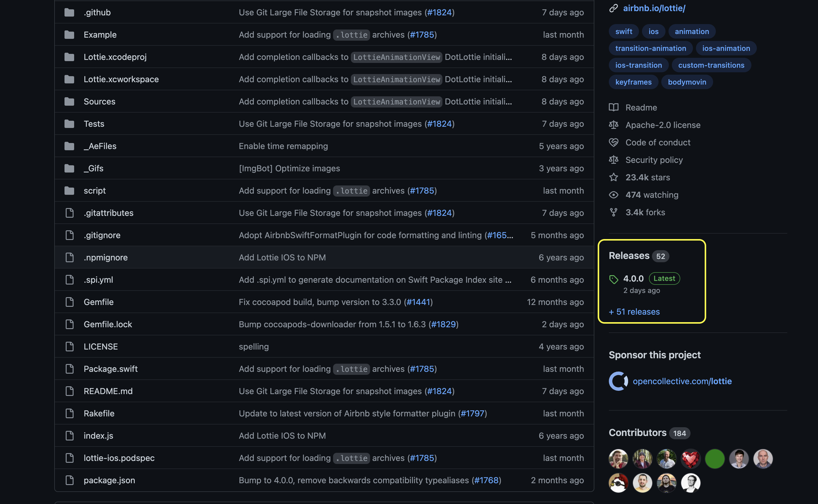Screen dimensions: 818x504
Task: Click the eye icon beside 474 watching
Action: point(613,195)
